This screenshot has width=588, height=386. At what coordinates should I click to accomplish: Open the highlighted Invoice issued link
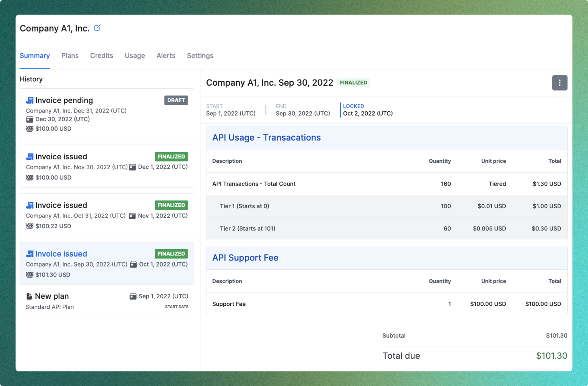[x=61, y=253]
